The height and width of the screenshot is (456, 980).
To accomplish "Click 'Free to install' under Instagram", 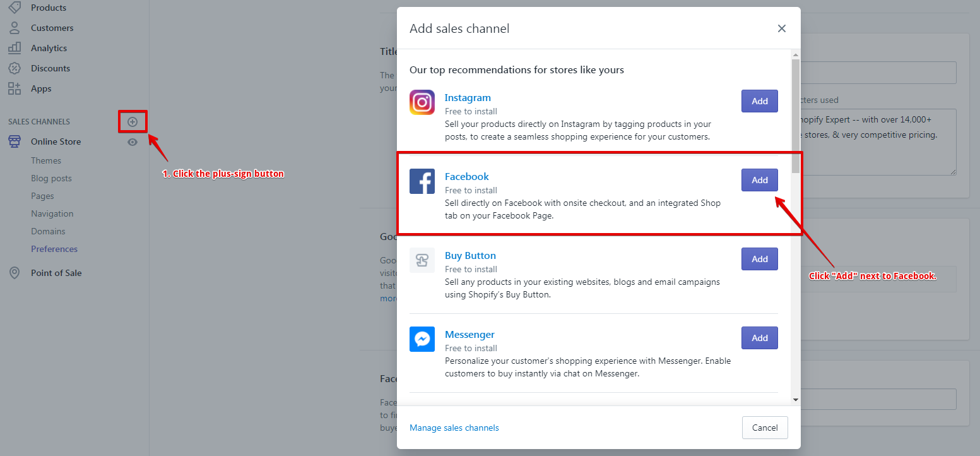I will tap(471, 111).
